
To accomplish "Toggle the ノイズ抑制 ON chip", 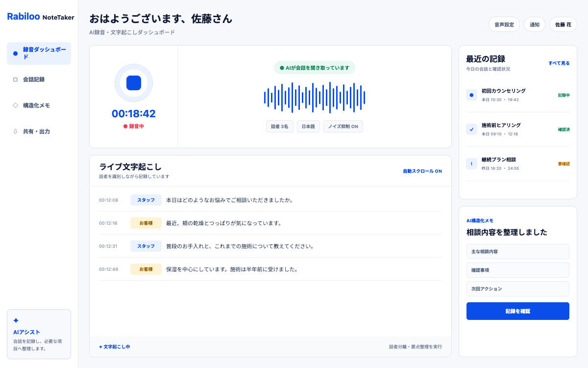I will [343, 127].
